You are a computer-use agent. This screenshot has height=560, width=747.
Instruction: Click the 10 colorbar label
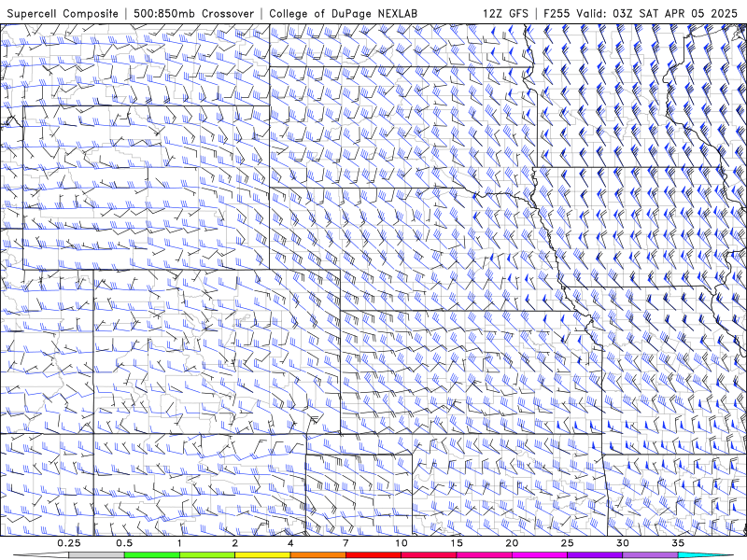402,543
